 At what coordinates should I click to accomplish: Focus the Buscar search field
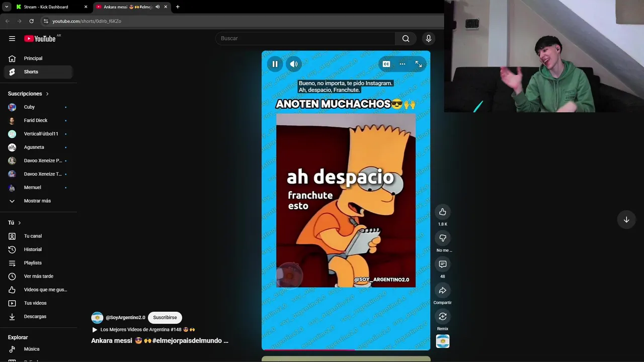[x=305, y=38]
